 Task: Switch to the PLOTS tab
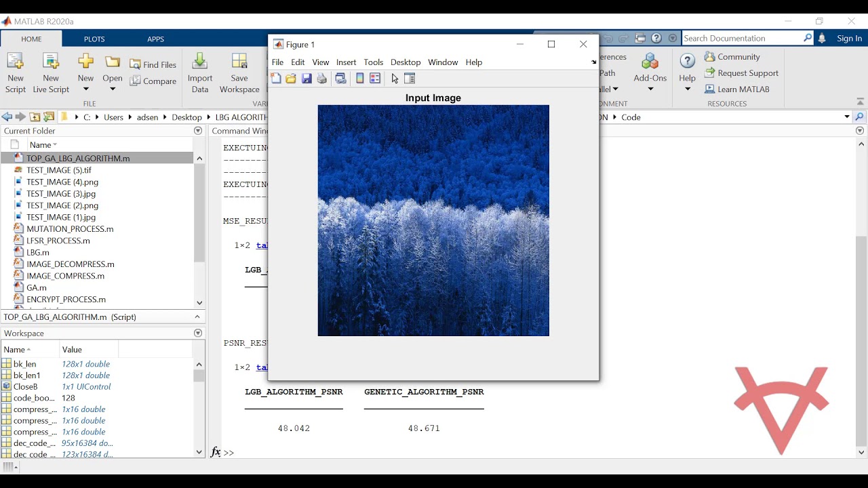click(x=94, y=39)
